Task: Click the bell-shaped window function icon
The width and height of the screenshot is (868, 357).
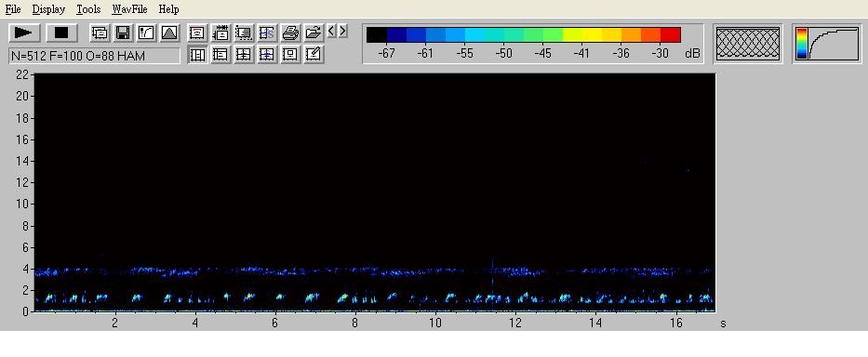Action: pos(169,33)
